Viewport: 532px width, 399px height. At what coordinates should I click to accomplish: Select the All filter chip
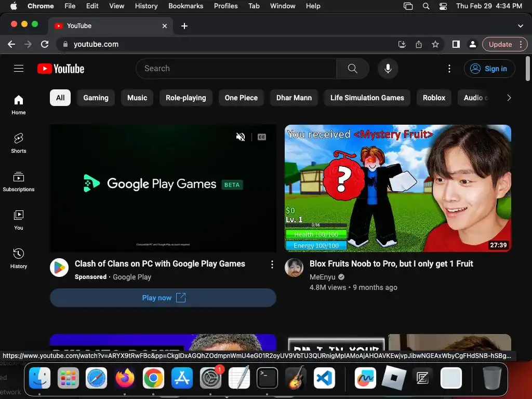point(60,98)
